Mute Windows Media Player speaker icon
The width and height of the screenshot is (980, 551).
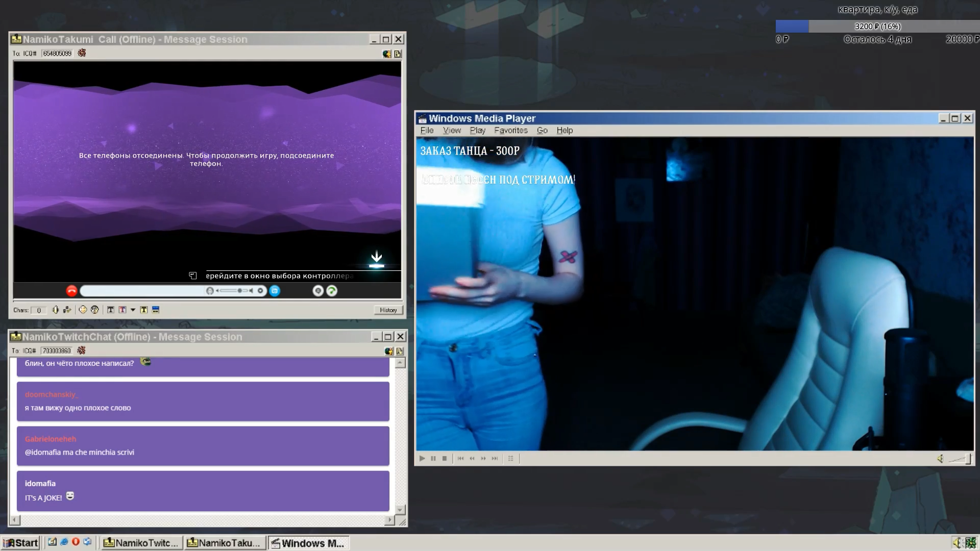[940, 459]
